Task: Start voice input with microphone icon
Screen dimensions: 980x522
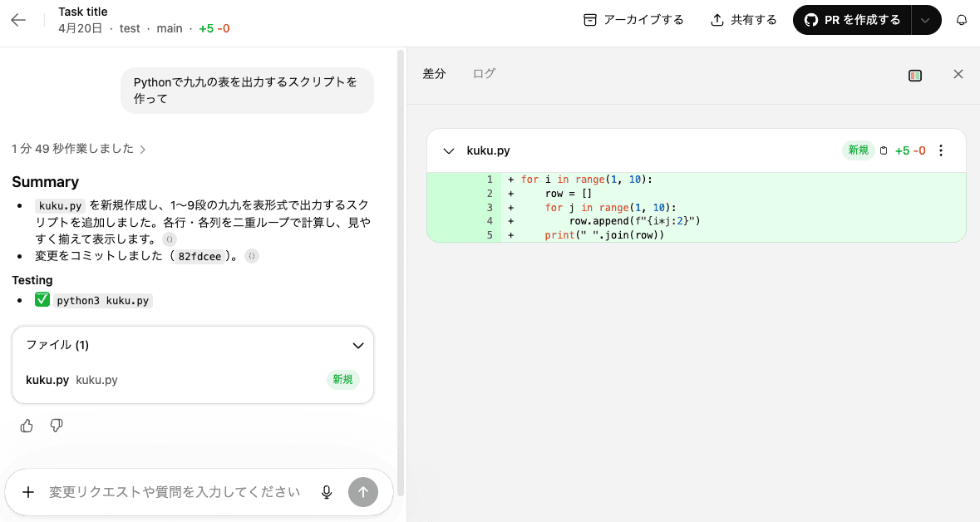Action: tap(326, 492)
